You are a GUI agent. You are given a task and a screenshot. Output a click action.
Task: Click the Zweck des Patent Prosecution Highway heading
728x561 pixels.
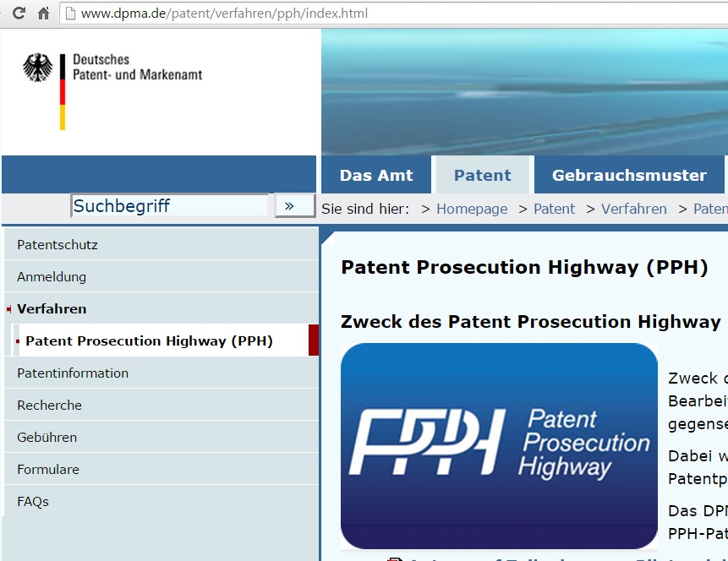pyautogui.click(x=531, y=322)
